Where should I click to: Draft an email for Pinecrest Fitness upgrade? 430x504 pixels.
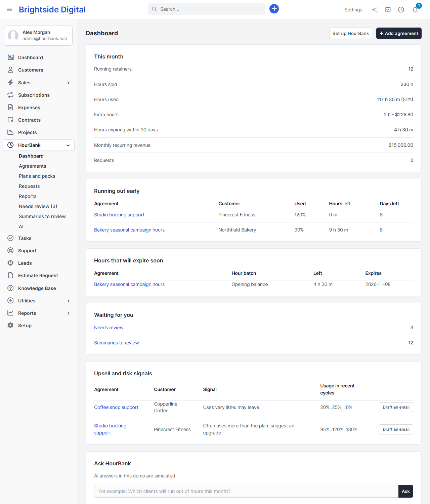(x=396, y=429)
